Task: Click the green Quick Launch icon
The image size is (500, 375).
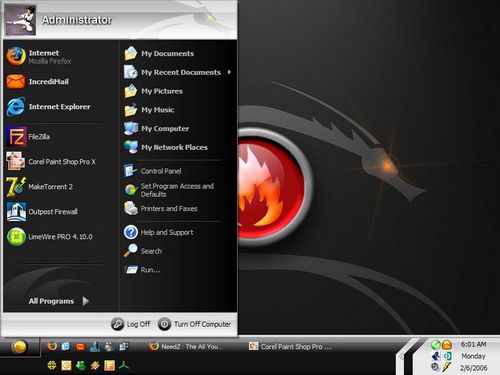Action: coord(81,366)
